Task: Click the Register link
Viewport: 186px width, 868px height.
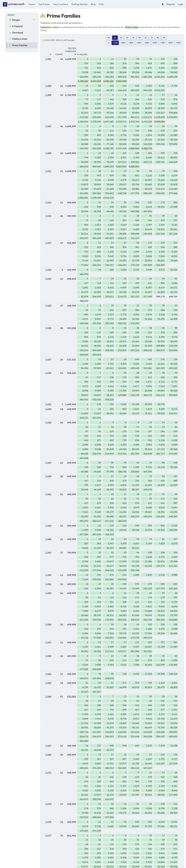Action: coord(171,4)
